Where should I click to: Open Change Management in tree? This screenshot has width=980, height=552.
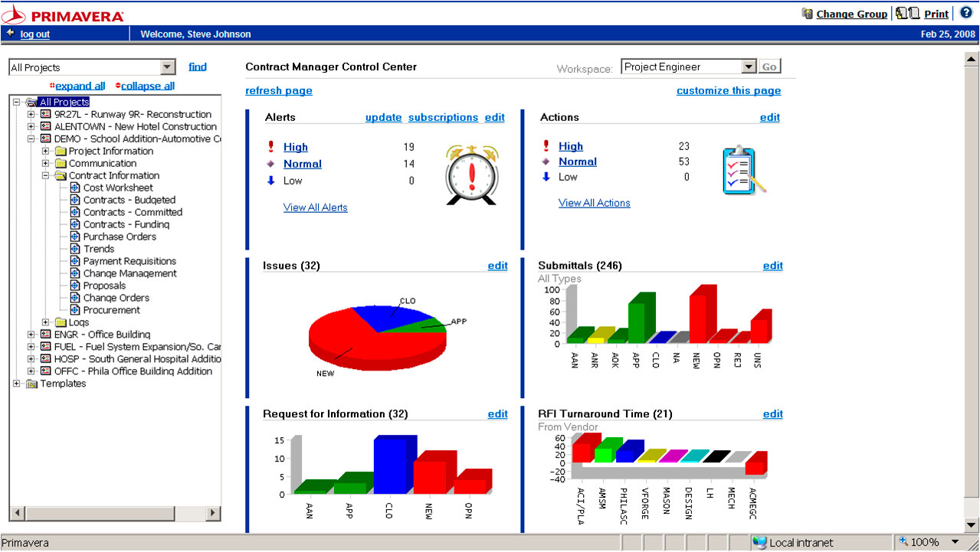[x=129, y=273]
